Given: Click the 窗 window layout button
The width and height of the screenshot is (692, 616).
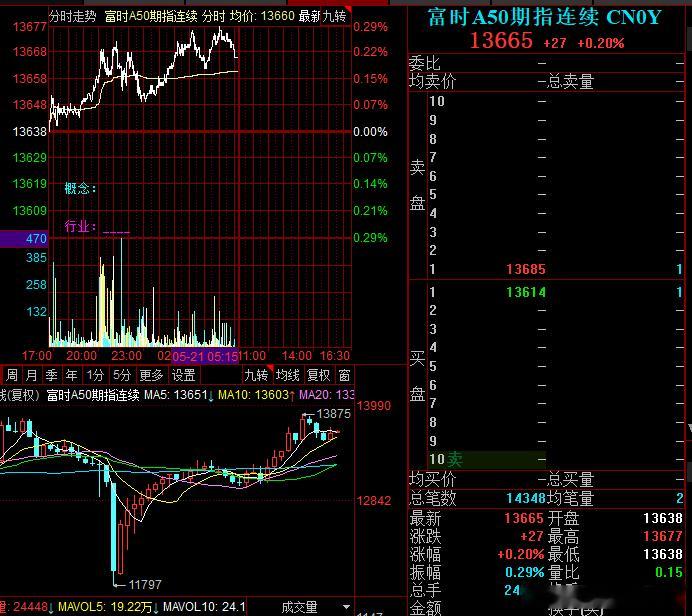Looking at the screenshot, I should coord(344,376).
